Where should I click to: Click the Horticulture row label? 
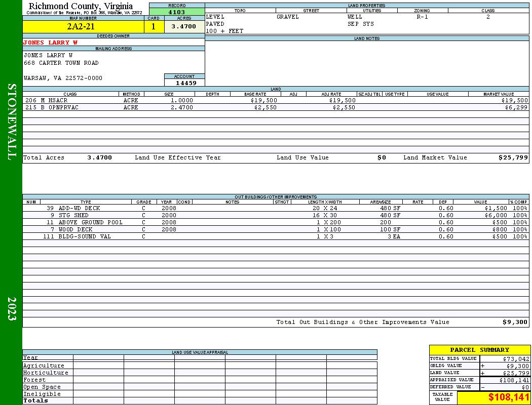(46, 373)
